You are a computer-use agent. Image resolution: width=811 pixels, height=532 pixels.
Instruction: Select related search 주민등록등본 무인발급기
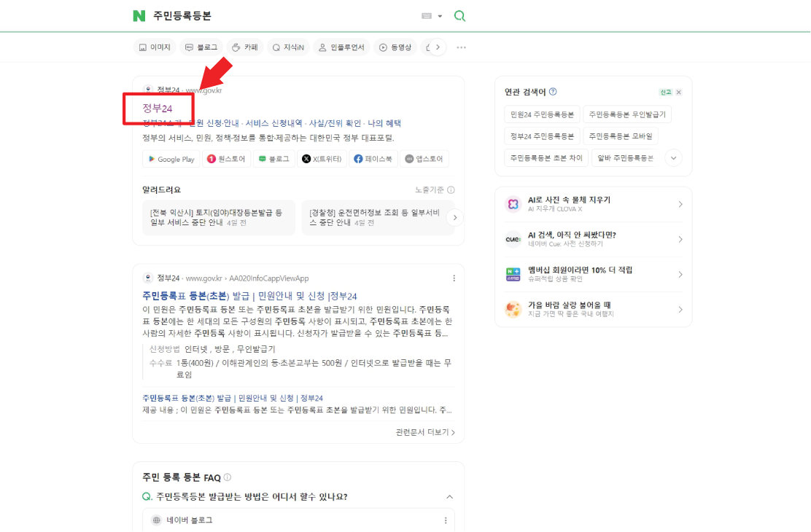tap(627, 114)
